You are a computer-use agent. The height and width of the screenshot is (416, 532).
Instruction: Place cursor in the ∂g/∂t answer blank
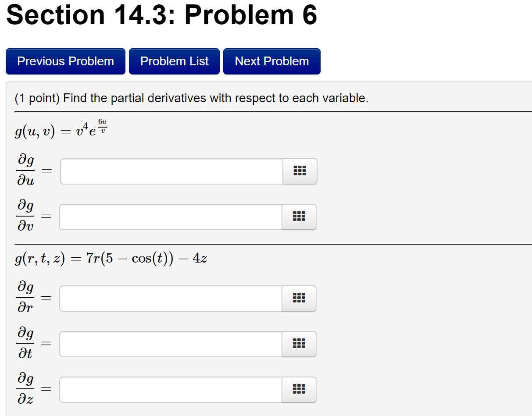point(171,344)
